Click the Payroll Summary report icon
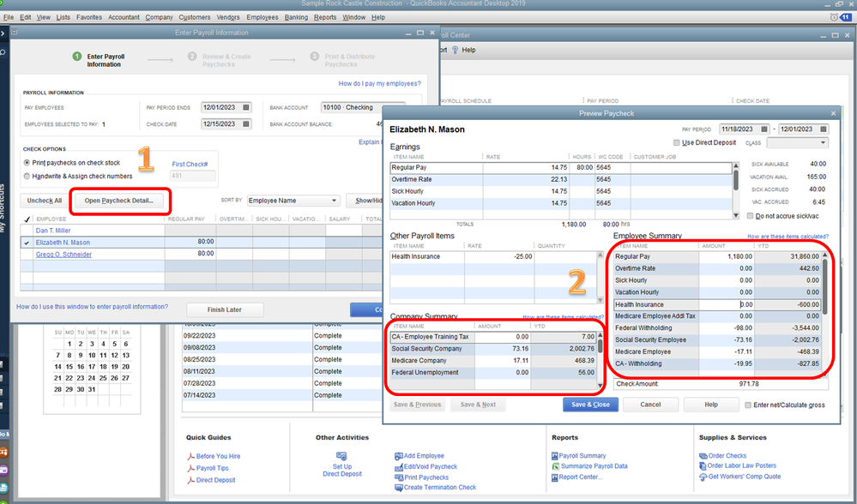The width and height of the screenshot is (857, 504). coord(555,456)
